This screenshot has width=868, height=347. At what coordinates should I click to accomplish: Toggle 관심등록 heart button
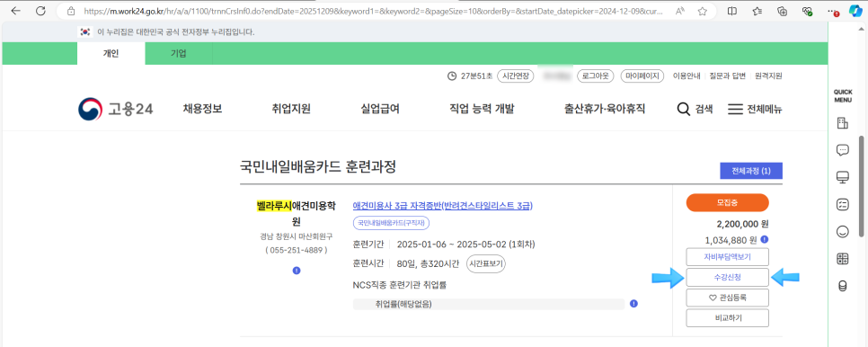click(728, 298)
